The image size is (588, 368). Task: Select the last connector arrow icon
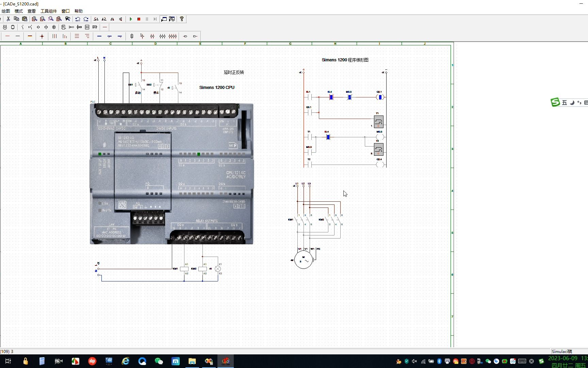[x=195, y=36]
